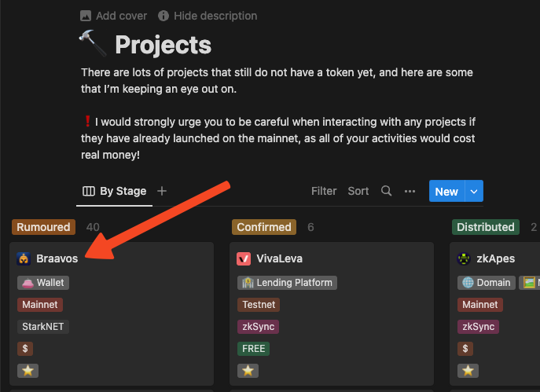Click the dollar tag on Braavos card

click(x=25, y=349)
